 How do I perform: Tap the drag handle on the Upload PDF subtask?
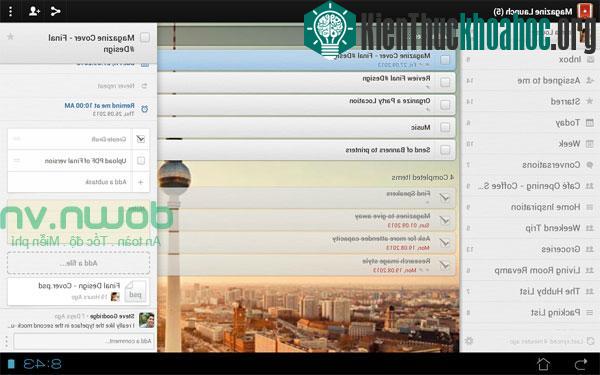pyautogui.click(x=17, y=160)
